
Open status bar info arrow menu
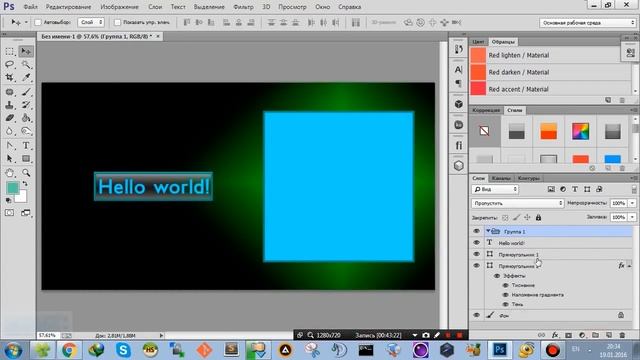(x=162, y=336)
